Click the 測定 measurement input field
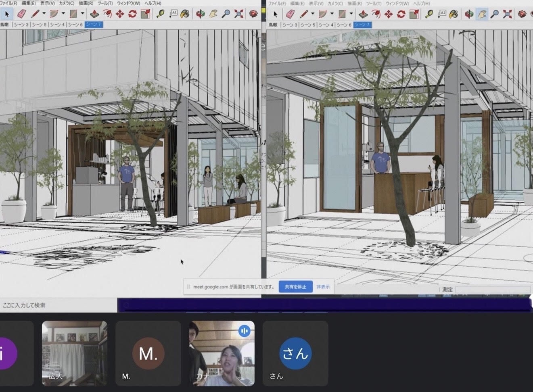533x392 pixels. 492,290
